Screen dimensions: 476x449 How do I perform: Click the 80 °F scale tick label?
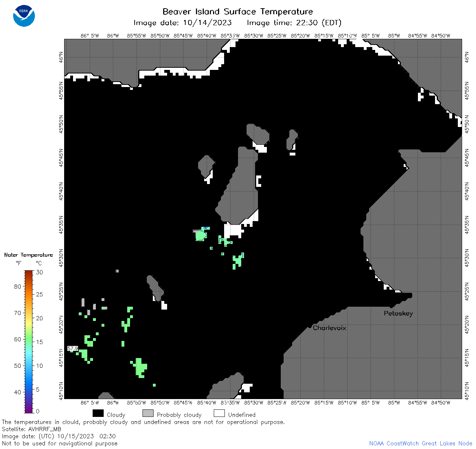coord(17,286)
